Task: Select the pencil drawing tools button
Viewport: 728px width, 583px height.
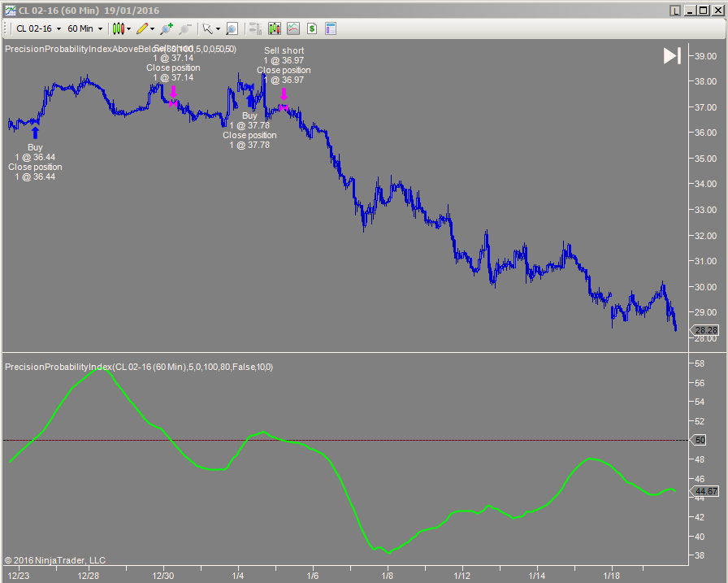Action: tap(142, 28)
